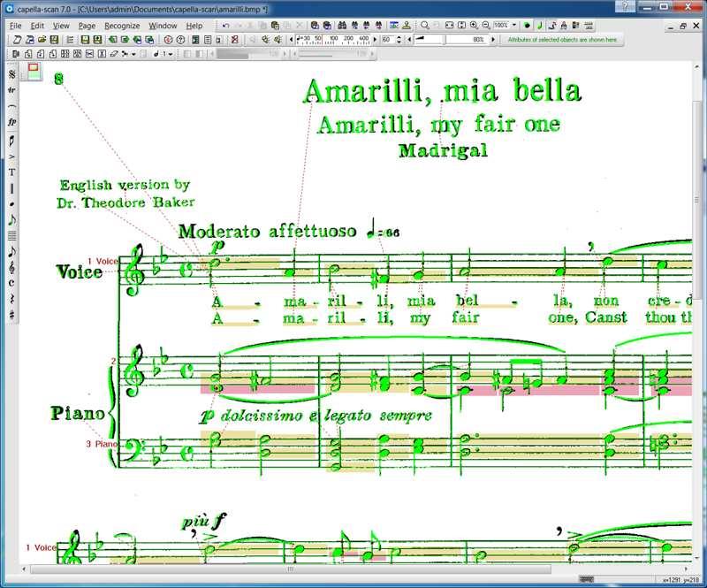Click the 'dolcissimo e legato sempre' expression text

pyautogui.click(x=326, y=416)
